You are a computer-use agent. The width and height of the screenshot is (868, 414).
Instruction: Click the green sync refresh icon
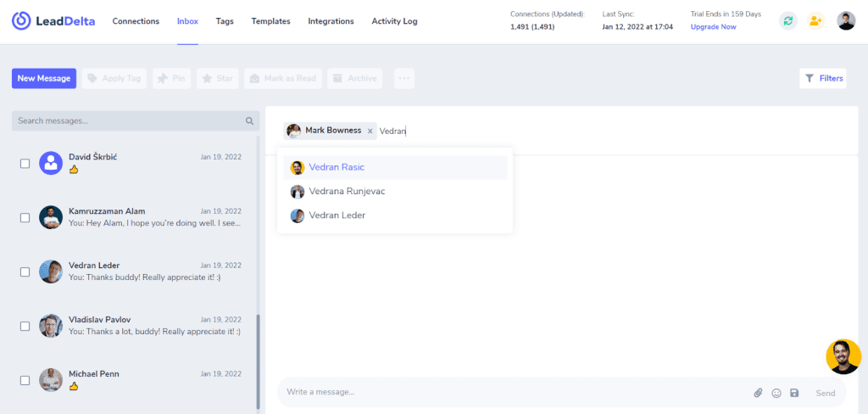point(787,21)
